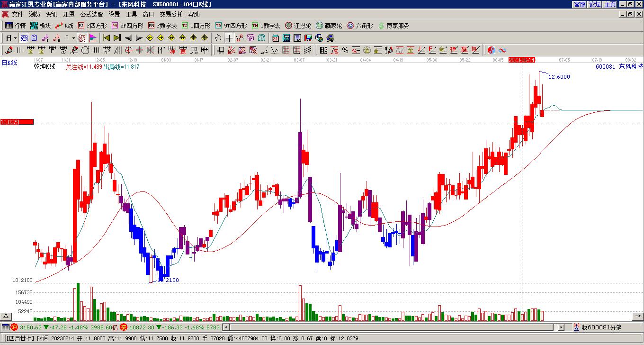Toggle the highlighted 权 adjustment button
This screenshot has width=644, height=345.
click(81, 38)
